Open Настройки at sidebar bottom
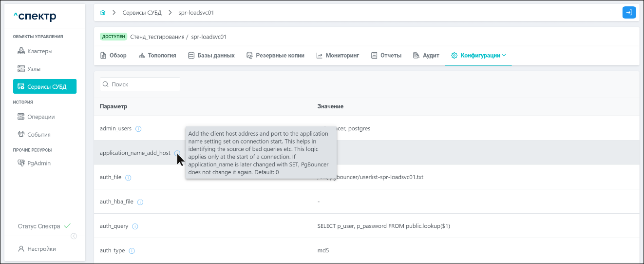 [41, 249]
